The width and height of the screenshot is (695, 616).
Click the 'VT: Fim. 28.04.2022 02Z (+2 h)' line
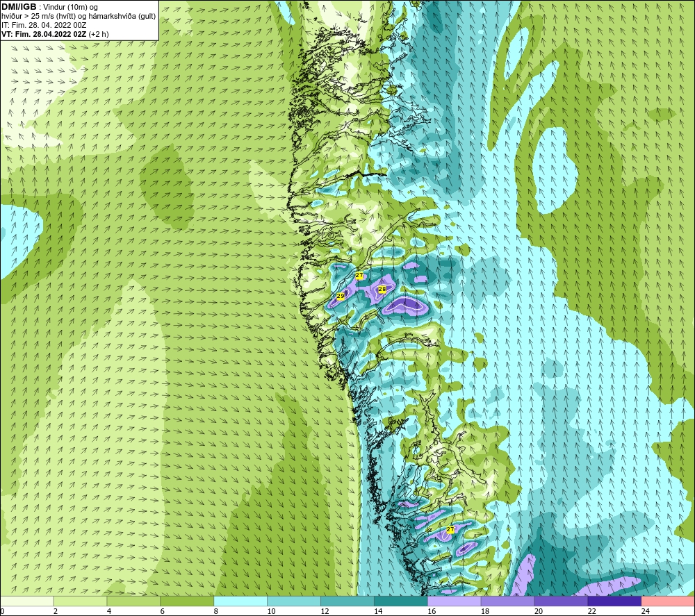(55, 34)
